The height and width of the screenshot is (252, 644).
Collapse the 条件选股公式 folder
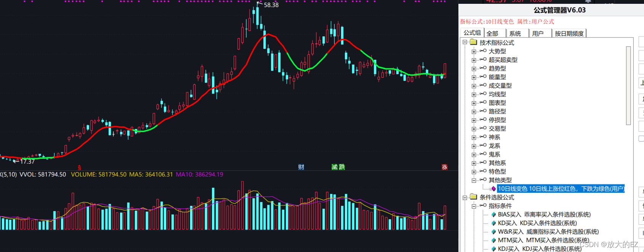465,197
